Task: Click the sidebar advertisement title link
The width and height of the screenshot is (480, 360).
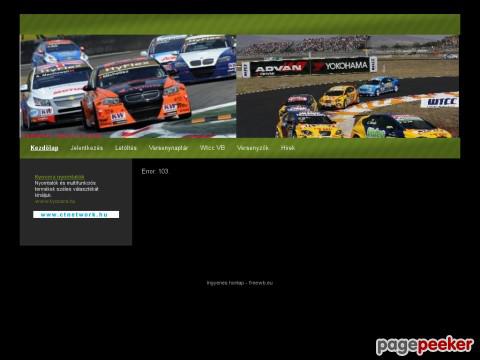Action: pos(59,177)
